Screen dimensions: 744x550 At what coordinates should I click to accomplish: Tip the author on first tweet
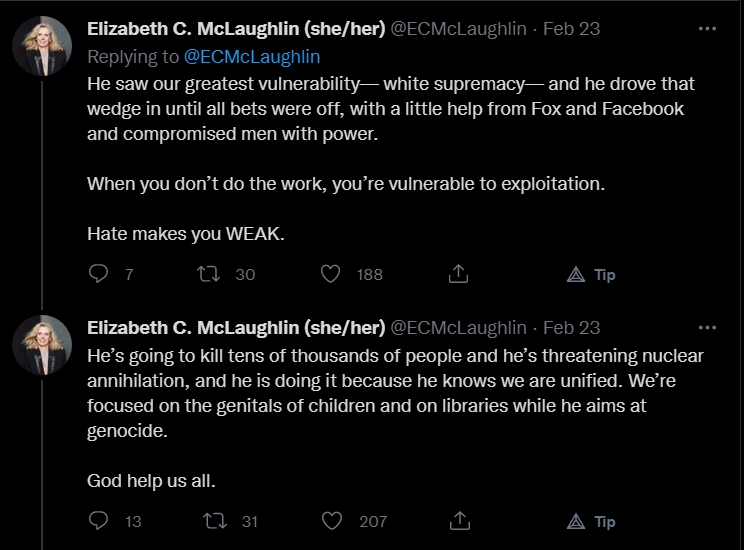click(x=591, y=274)
